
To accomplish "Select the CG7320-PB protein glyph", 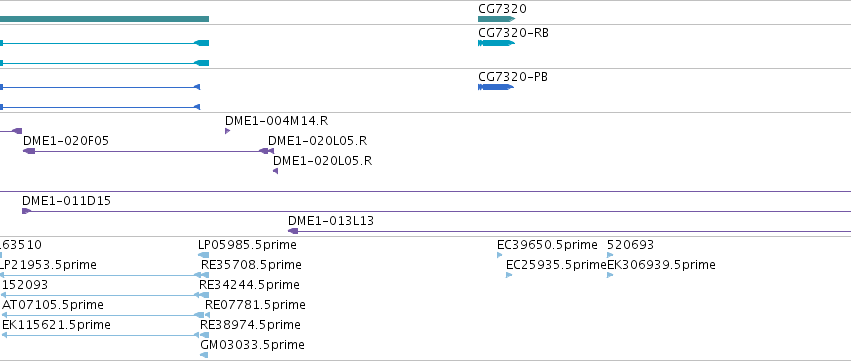I will click(x=496, y=87).
